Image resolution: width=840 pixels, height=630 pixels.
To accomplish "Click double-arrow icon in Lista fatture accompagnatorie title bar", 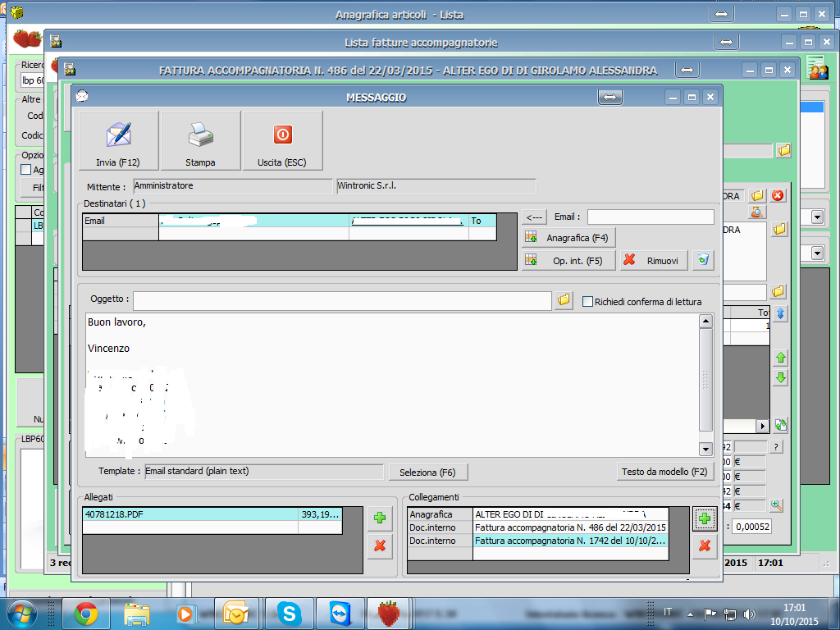I will pyautogui.click(x=727, y=42).
